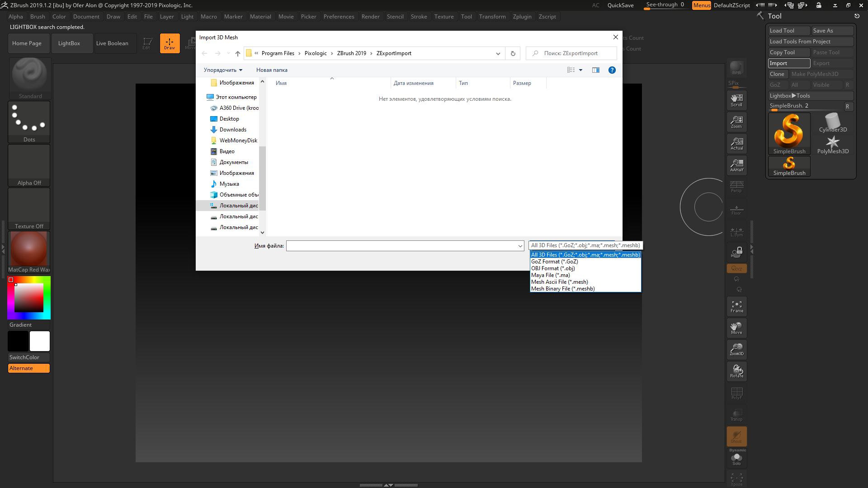Click the BPR render icon
Image resolution: width=868 pixels, height=488 pixels.
(x=736, y=68)
